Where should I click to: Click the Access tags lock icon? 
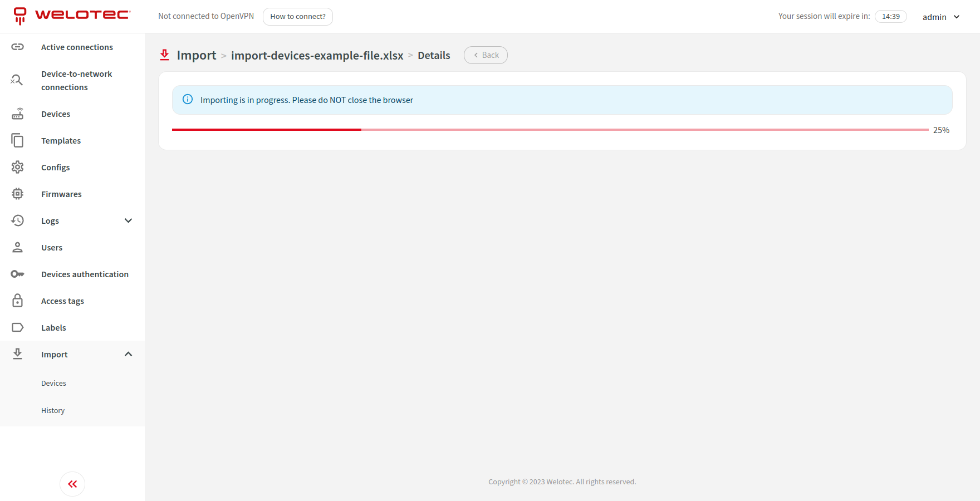pyautogui.click(x=18, y=301)
